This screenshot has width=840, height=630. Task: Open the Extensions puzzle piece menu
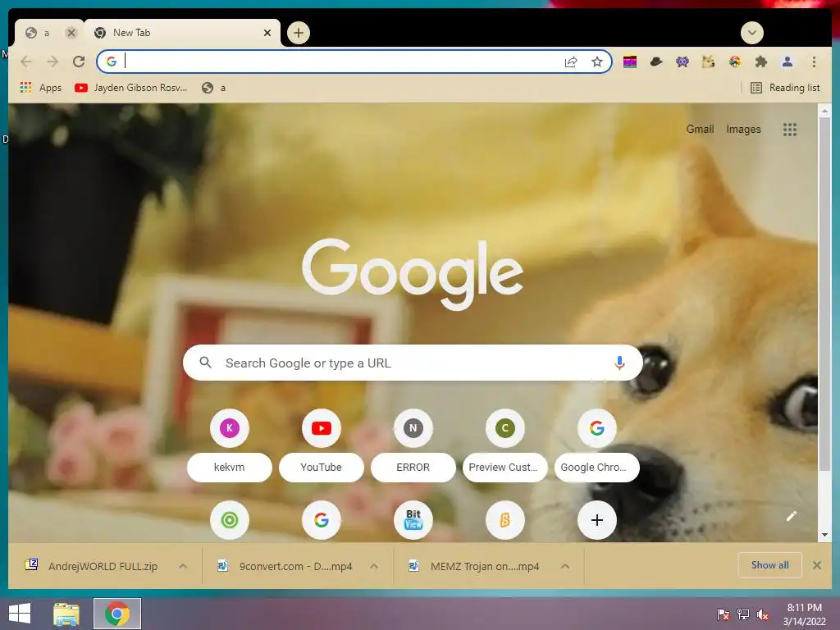(760, 62)
